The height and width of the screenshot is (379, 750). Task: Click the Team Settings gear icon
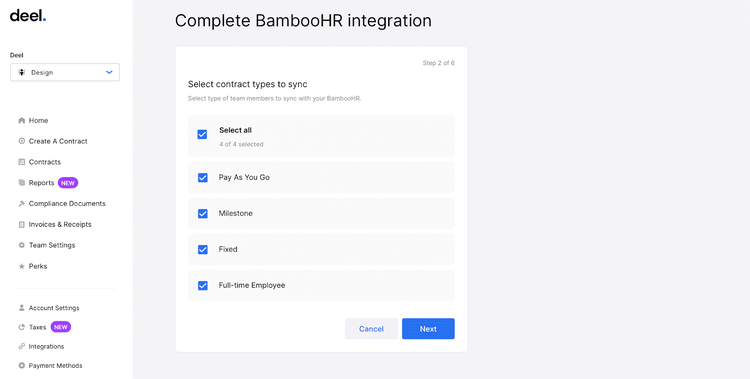[x=22, y=245]
